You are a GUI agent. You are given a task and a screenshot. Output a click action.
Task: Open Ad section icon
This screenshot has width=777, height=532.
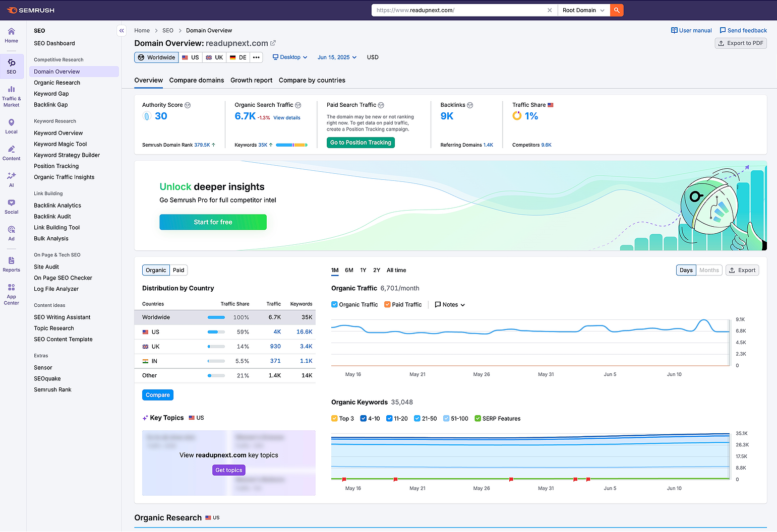point(12,233)
